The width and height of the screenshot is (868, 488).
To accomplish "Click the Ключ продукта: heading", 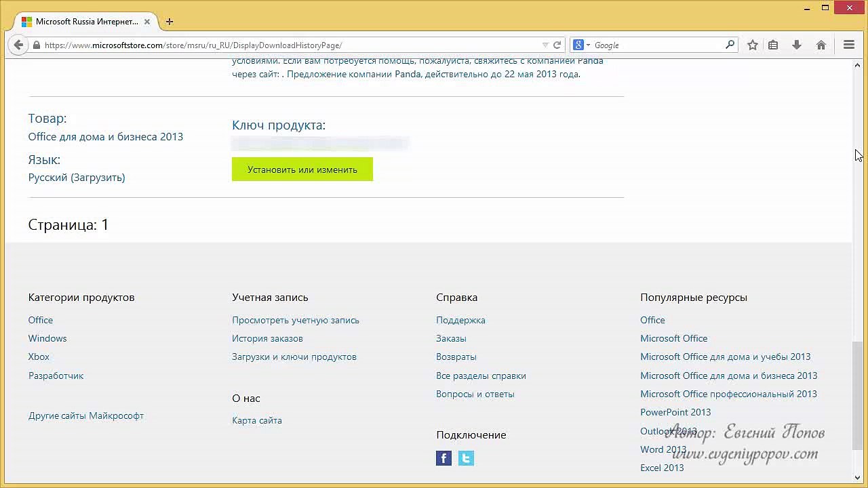I will point(279,125).
